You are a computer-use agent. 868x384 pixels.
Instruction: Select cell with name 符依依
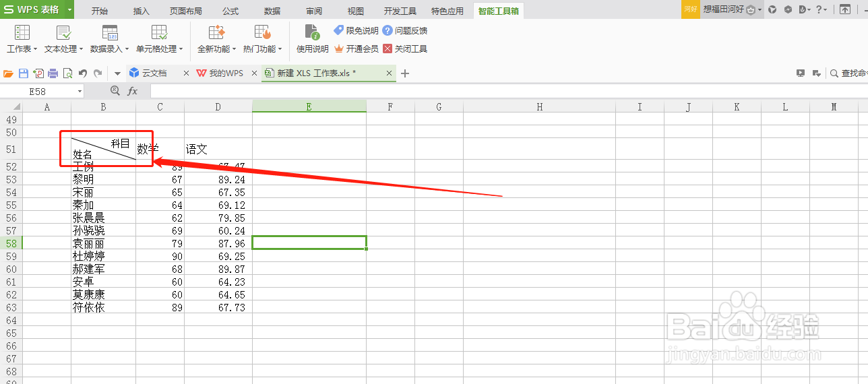(x=103, y=308)
